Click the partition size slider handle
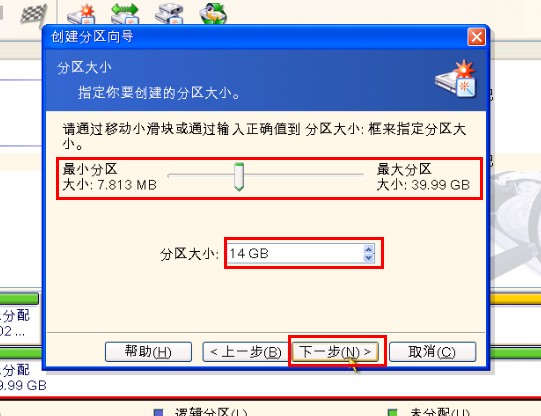Viewport: 541px width, 416px height. pyautogui.click(x=239, y=177)
